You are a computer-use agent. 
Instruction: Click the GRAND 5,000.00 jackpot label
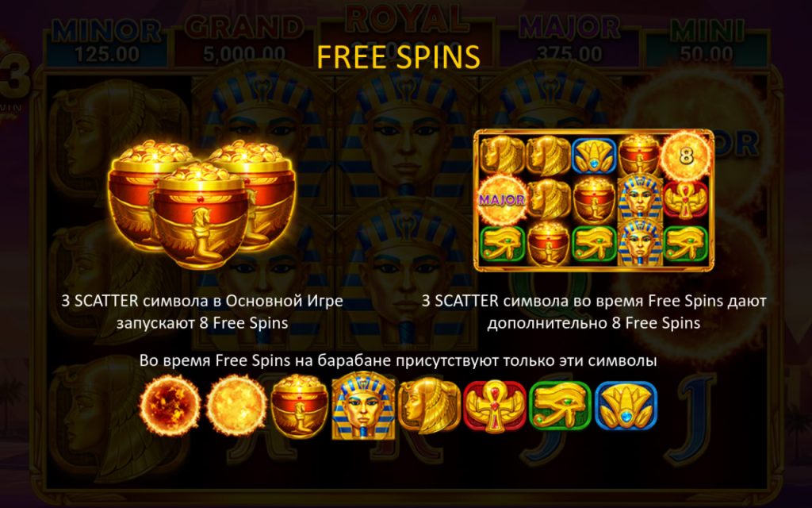[244, 41]
